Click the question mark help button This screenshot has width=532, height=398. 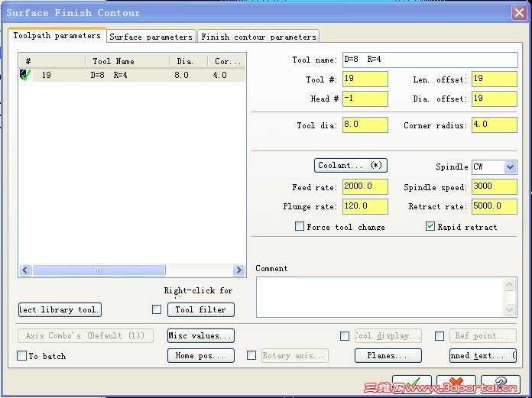coord(501,385)
